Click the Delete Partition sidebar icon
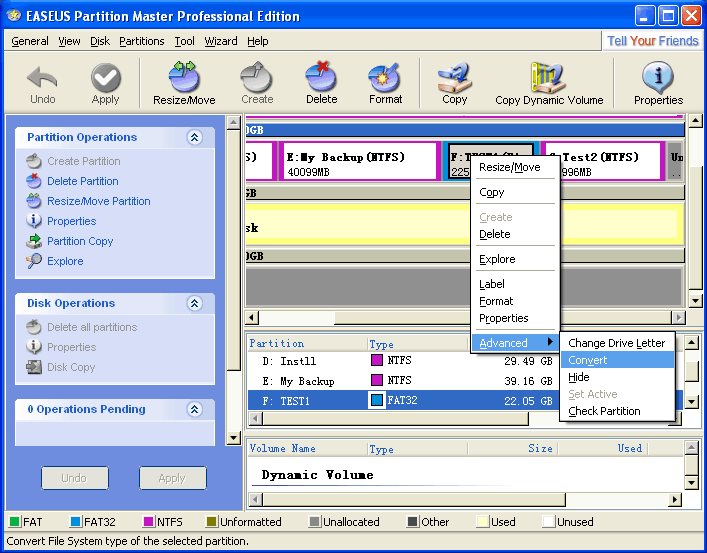The width and height of the screenshot is (707, 553). click(34, 181)
